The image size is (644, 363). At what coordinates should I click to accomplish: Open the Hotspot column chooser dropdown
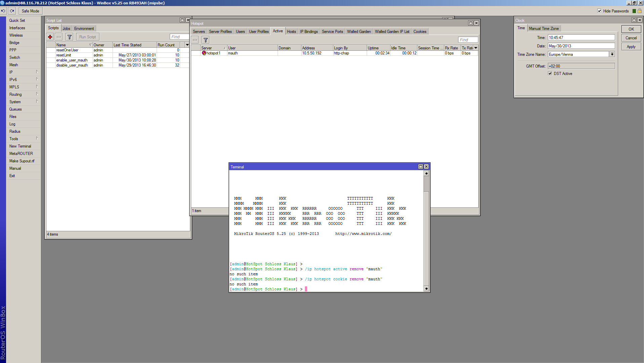click(476, 48)
